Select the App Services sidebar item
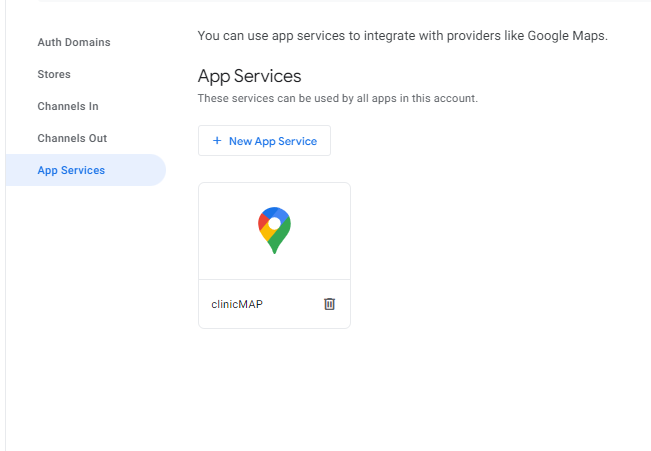The image size is (651, 451). 86,170
